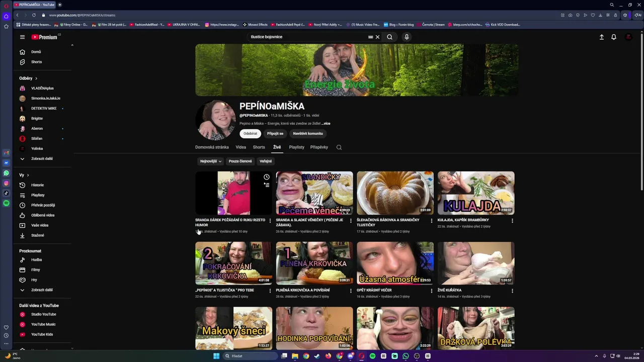
Task: Expand the Odběry section header
Action: (x=28, y=78)
